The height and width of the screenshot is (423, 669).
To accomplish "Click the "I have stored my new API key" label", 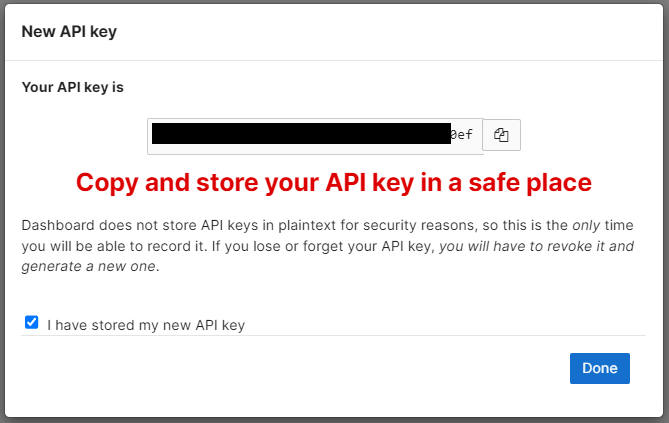I will [146, 325].
